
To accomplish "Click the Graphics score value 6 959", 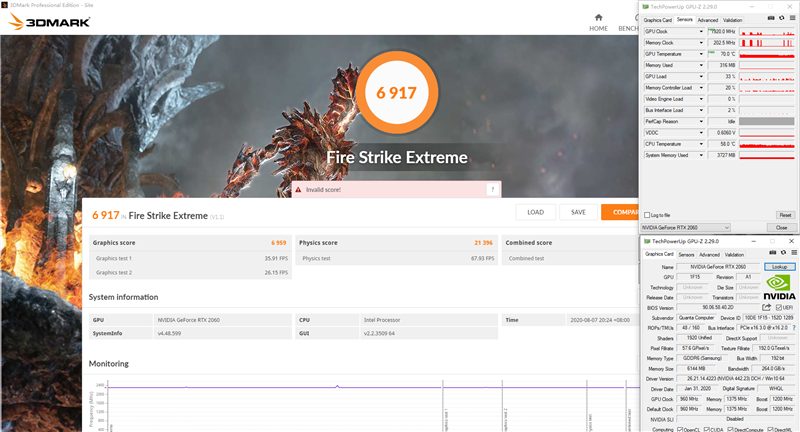I will point(279,243).
